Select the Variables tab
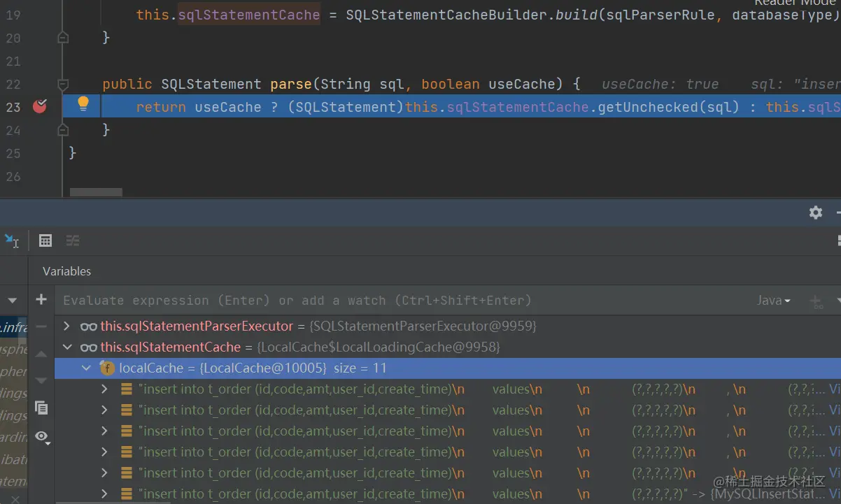 coord(66,271)
